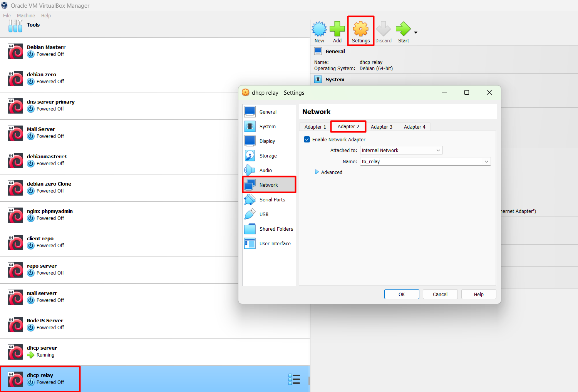Click the Discard state arrow icon
This screenshot has height=392, width=578.
pos(384,29)
